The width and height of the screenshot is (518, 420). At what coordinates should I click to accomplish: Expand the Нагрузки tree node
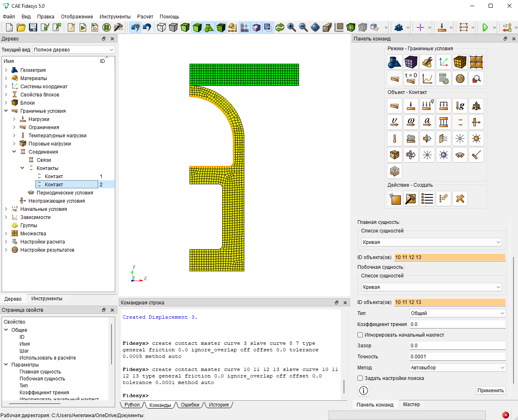tap(14, 119)
